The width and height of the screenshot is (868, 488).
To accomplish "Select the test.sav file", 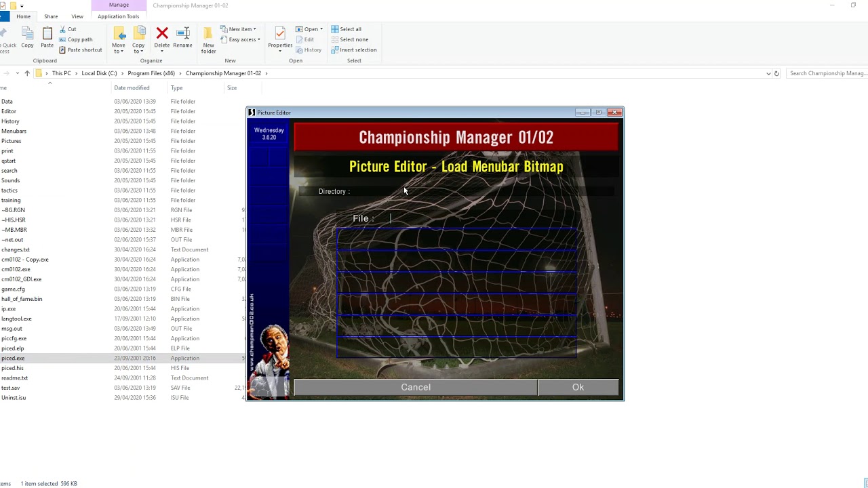I will point(10,388).
